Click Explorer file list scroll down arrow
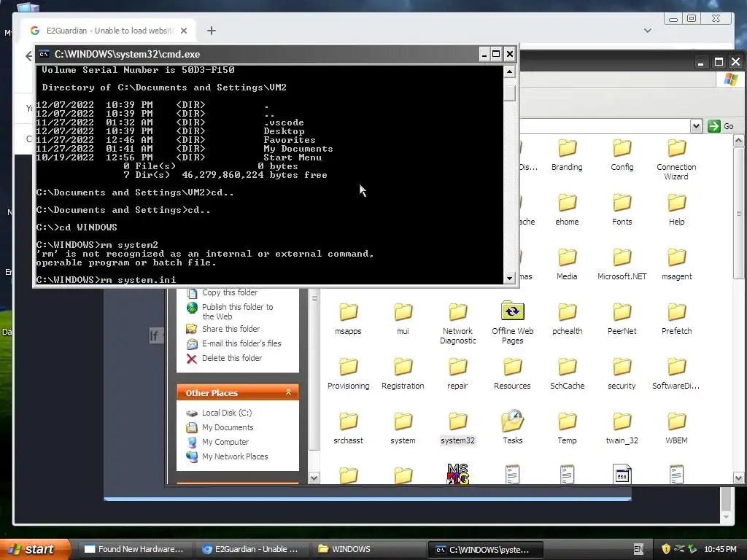Screen dimensions: 747x560 click(x=738, y=478)
